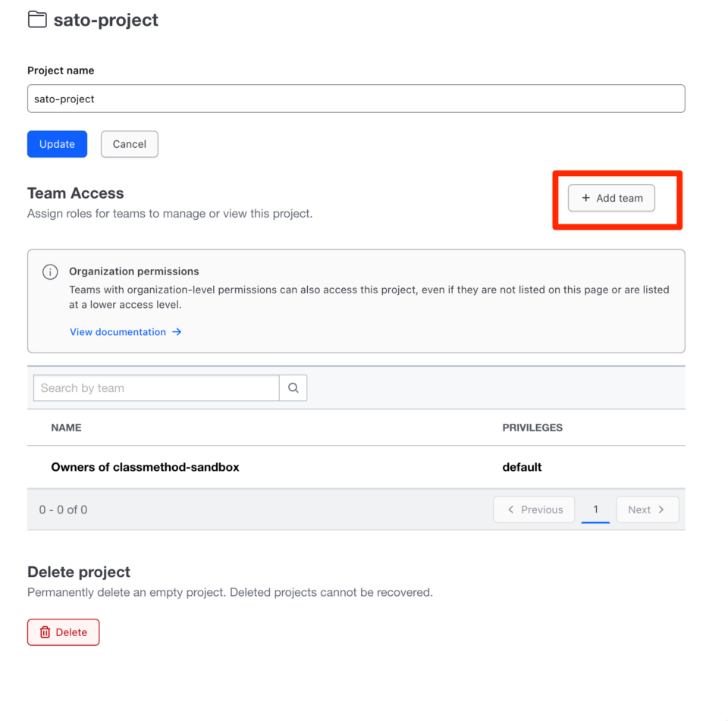Viewport: 728px width, 721px height.
Task: Click the arrow next to View documentation
Action: [177, 332]
